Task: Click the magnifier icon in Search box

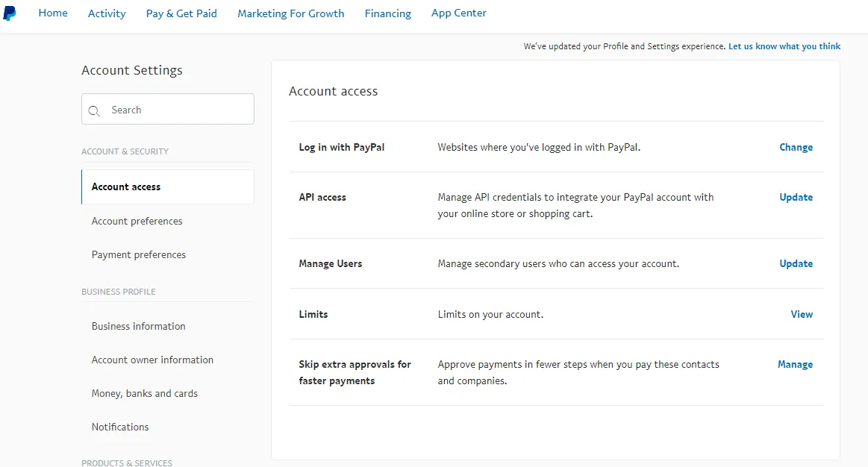Action: [x=94, y=110]
